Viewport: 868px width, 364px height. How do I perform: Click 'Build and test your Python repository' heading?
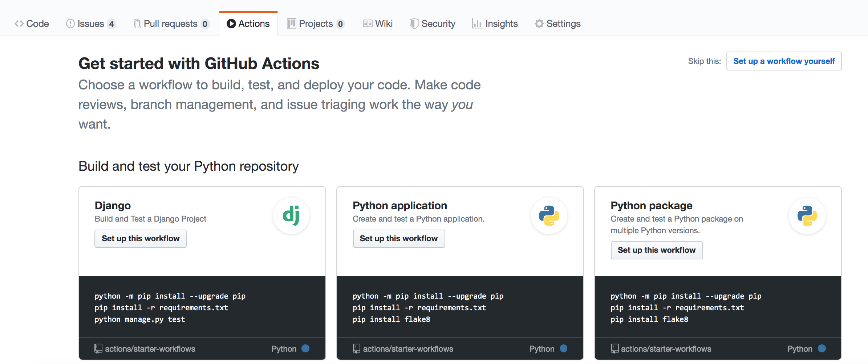pos(188,166)
